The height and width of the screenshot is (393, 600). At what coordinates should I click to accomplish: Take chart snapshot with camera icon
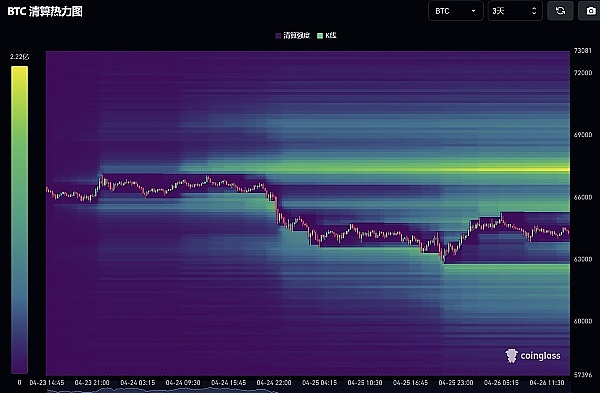coord(591,11)
